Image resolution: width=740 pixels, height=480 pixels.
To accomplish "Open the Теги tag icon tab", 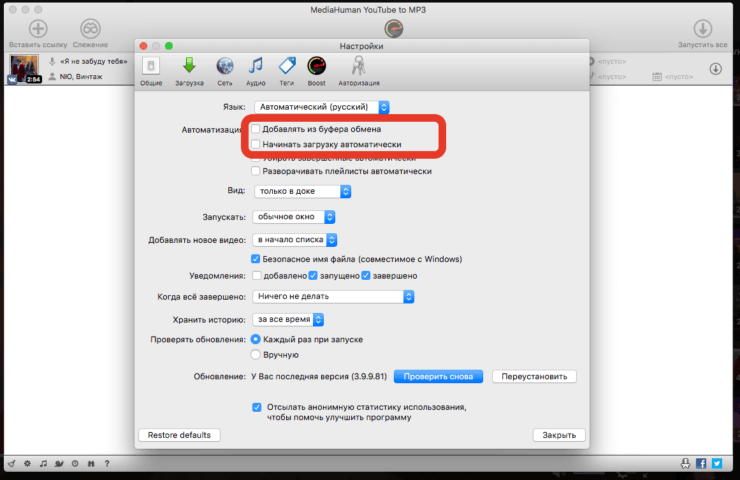I will pyautogui.click(x=286, y=70).
